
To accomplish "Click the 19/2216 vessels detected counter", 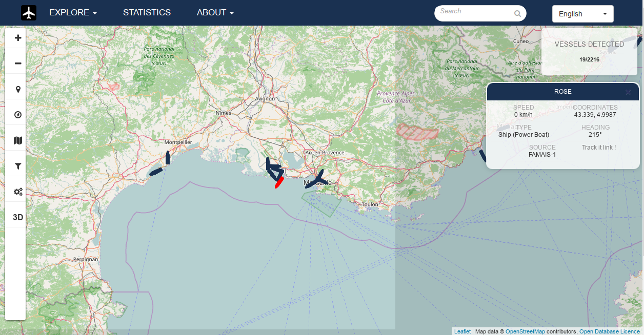I will tap(589, 59).
